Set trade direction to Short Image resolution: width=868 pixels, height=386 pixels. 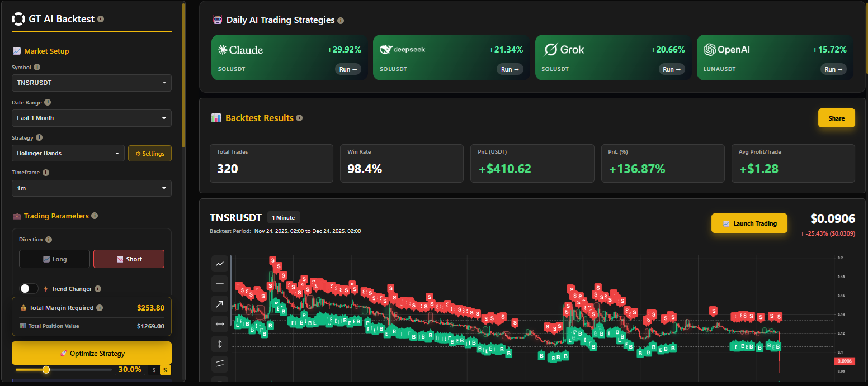pos(129,259)
